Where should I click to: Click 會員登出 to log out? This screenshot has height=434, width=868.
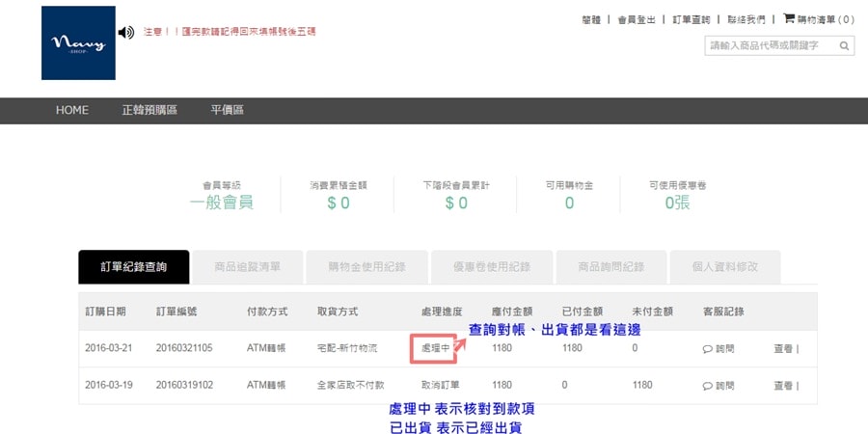coord(637,19)
